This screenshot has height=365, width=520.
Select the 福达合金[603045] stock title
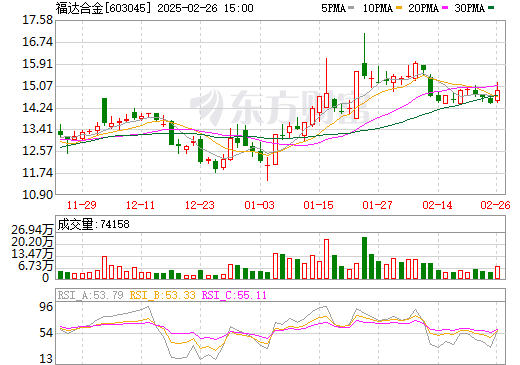click(103, 8)
